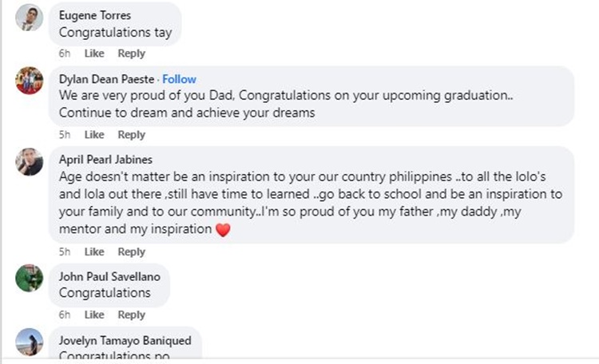
Task: Reply to Eugene Torres's comment
Action: 131,53
